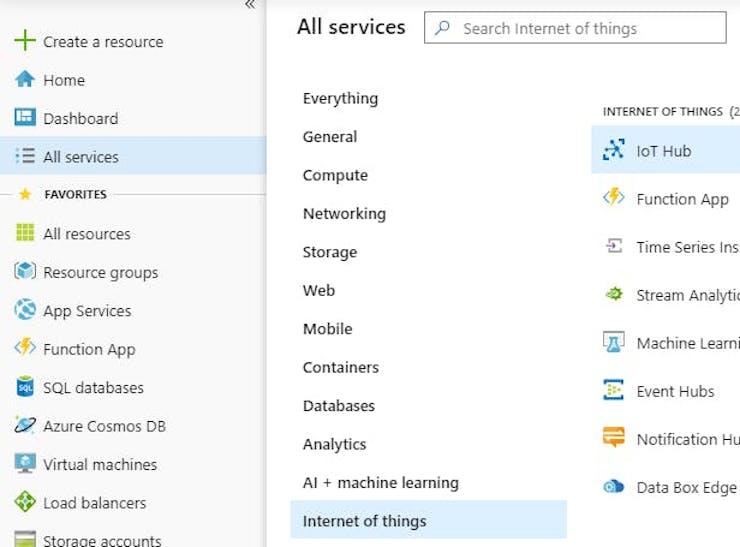Click the green plus Create a resource icon
The width and height of the screenshot is (740, 547).
coord(25,41)
